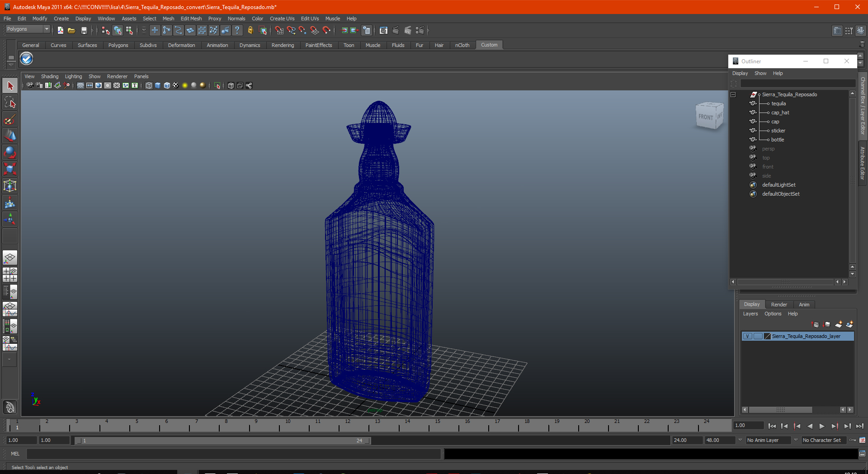Image resolution: width=868 pixels, height=474 pixels.
Task: Click the FRONT view cube face
Action: tap(705, 117)
